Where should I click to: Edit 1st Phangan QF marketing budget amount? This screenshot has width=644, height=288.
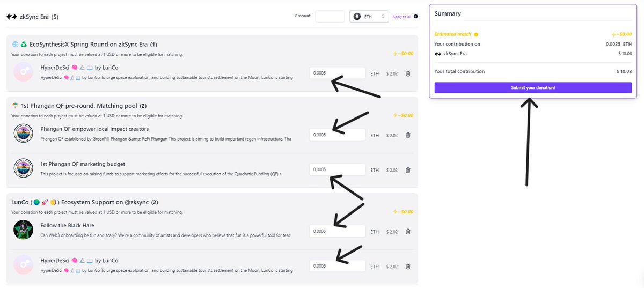pyautogui.click(x=337, y=169)
